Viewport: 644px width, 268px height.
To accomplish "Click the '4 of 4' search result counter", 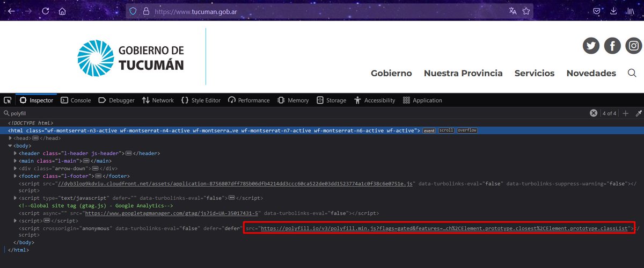I will click(x=609, y=113).
